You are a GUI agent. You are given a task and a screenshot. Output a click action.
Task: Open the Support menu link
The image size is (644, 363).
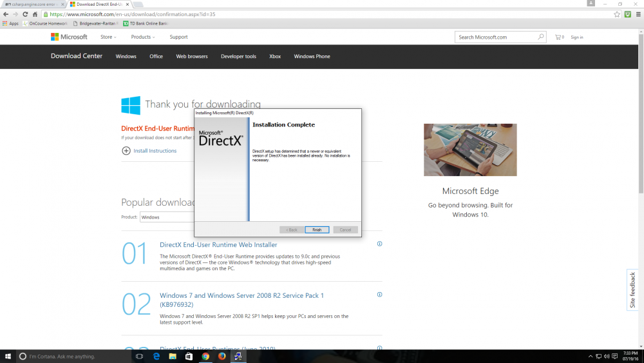(x=178, y=37)
